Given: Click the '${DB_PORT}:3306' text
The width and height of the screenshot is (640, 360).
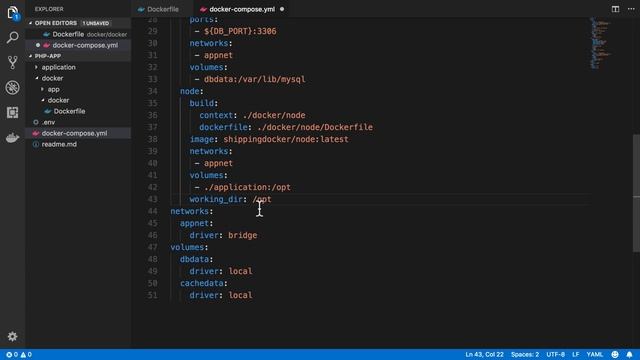Looking at the screenshot, I should [240, 31].
